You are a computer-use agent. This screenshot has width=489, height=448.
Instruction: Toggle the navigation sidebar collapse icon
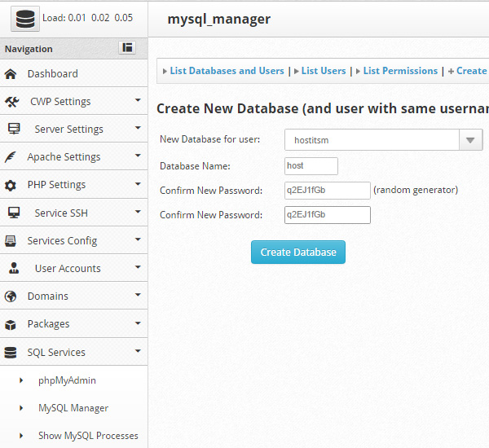[127, 48]
